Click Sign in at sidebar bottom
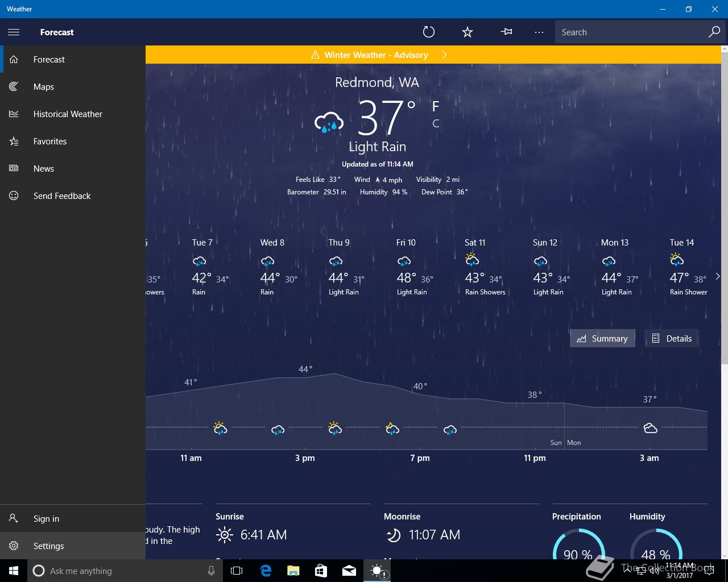728x582 pixels. (x=73, y=518)
